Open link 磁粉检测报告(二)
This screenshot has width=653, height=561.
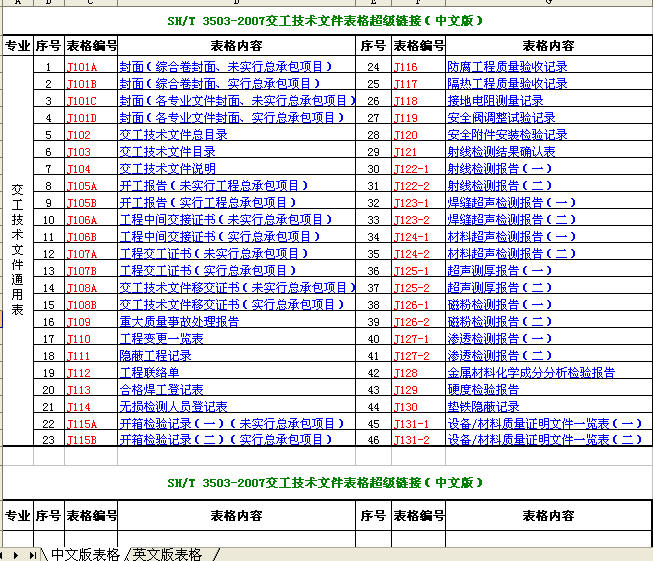point(500,322)
